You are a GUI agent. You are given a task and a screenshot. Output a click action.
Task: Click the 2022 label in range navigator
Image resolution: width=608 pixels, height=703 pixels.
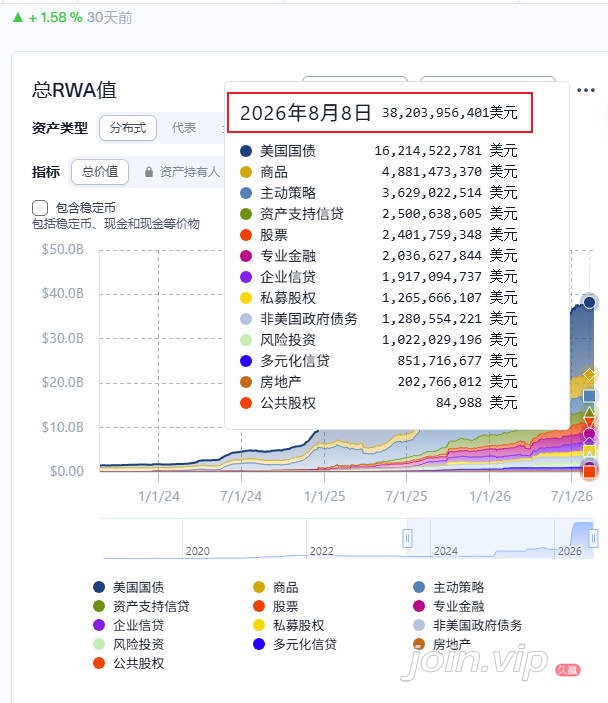[321, 551]
